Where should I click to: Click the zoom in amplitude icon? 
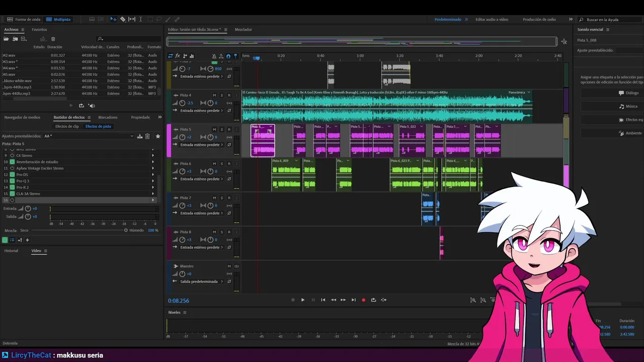tap(473, 300)
